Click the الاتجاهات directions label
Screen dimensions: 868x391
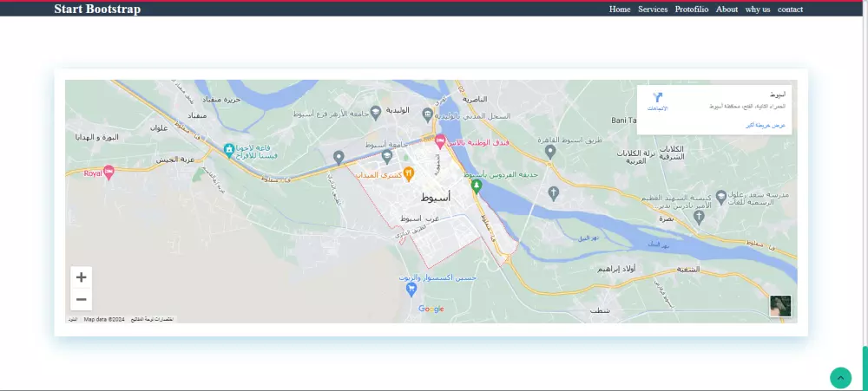click(658, 108)
